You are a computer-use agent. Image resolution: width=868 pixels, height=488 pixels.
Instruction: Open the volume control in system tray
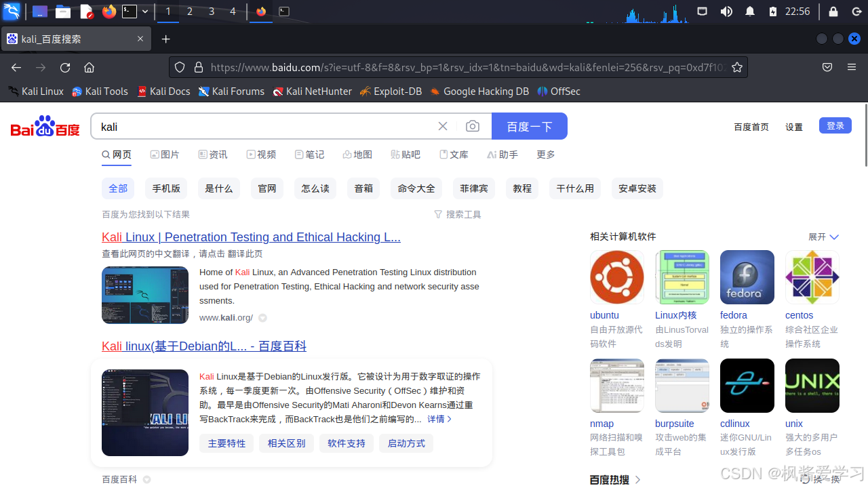(726, 12)
